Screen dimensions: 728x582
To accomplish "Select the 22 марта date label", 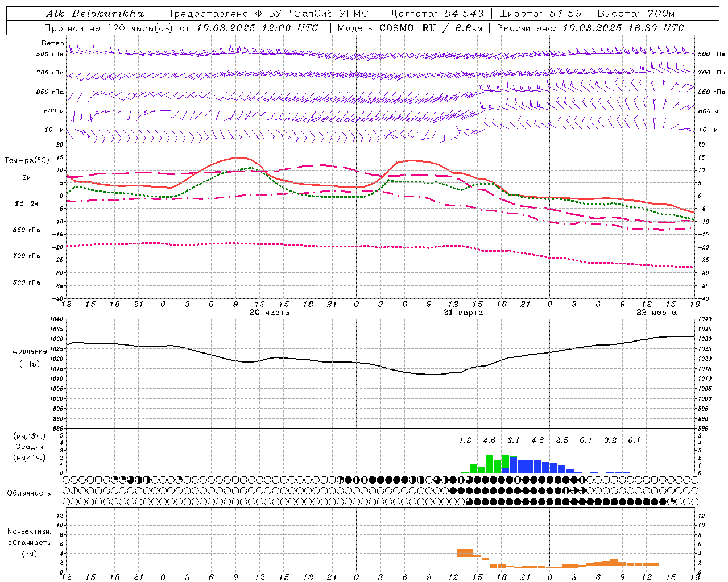I will coord(656,313).
